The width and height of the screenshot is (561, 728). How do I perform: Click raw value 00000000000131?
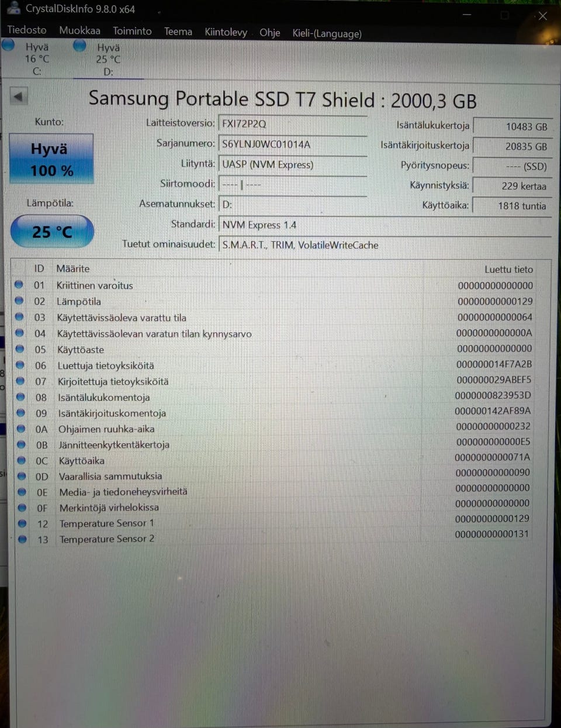pyautogui.click(x=491, y=534)
